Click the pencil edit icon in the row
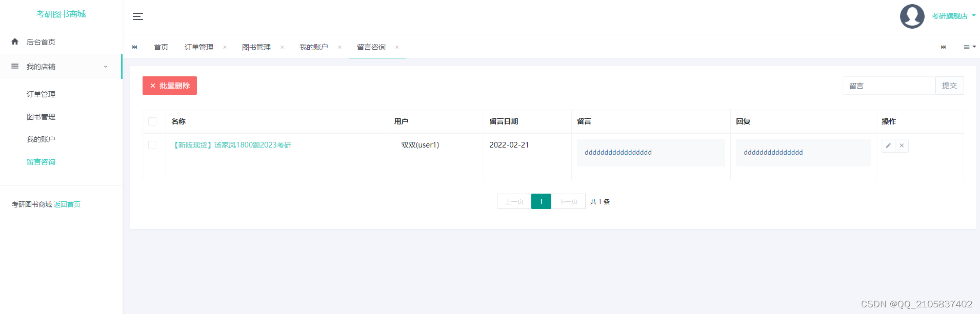 (x=888, y=145)
